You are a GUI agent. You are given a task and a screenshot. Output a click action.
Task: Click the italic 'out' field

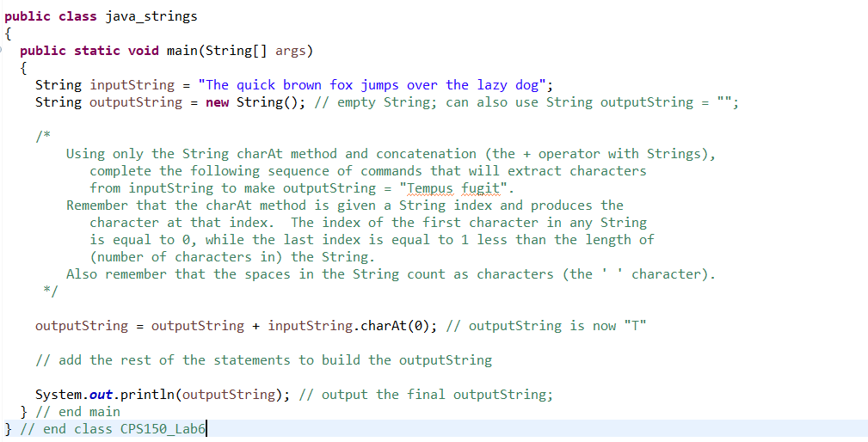(x=101, y=395)
